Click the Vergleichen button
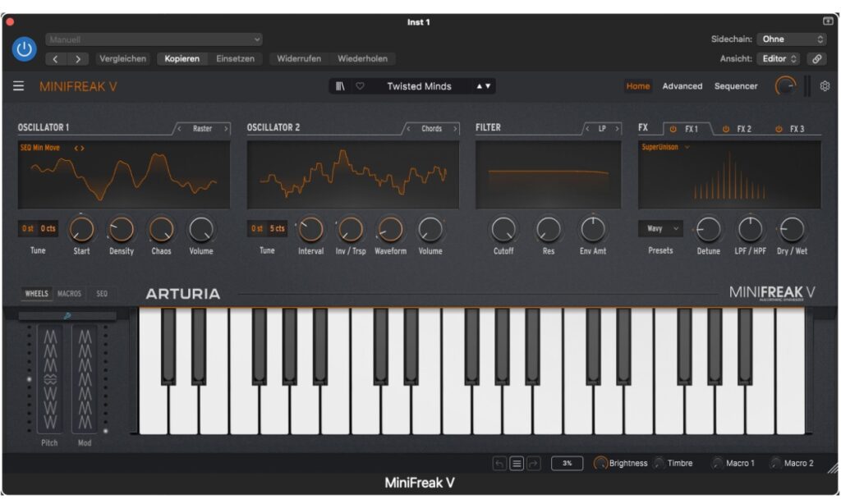This screenshot has width=841, height=504. click(123, 59)
